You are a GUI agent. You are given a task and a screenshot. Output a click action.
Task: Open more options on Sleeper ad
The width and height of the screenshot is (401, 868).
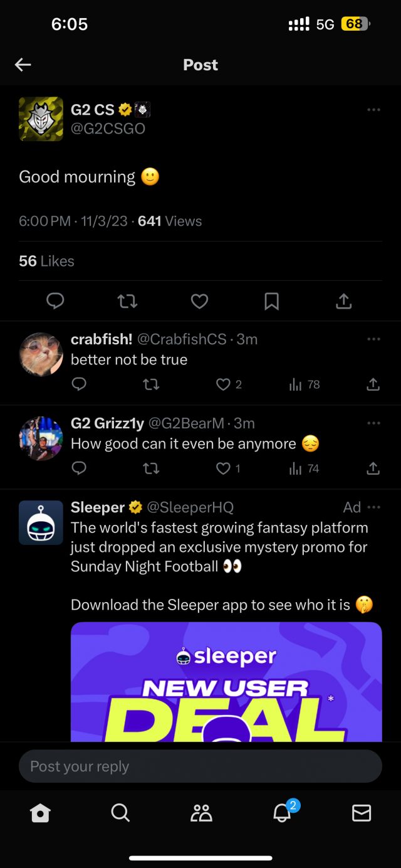tap(374, 507)
